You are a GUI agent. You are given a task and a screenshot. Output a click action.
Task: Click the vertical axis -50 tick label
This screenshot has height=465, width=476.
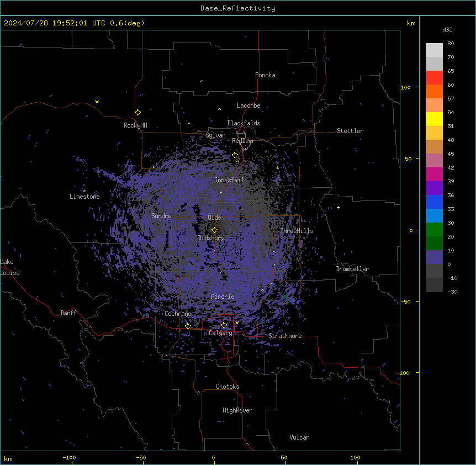(405, 302)
